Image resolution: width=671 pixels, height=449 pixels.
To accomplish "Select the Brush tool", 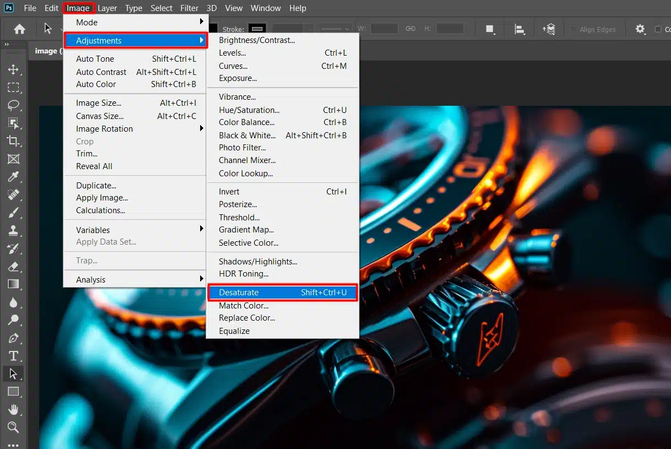I will coord(13,213).
